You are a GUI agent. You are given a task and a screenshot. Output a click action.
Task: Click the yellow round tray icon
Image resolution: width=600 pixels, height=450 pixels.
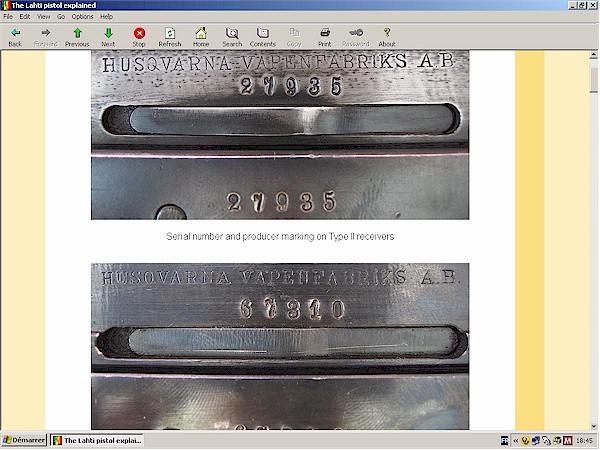pos(525,441)
